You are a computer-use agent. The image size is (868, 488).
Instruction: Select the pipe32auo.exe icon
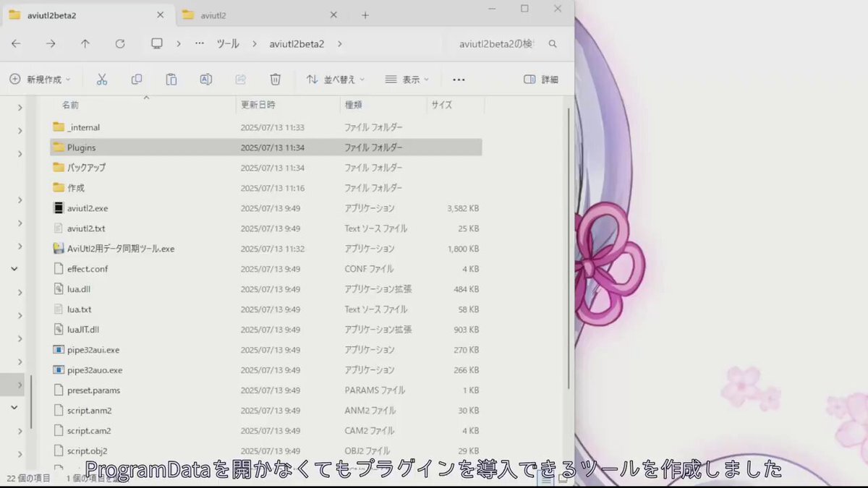(59, 370)
